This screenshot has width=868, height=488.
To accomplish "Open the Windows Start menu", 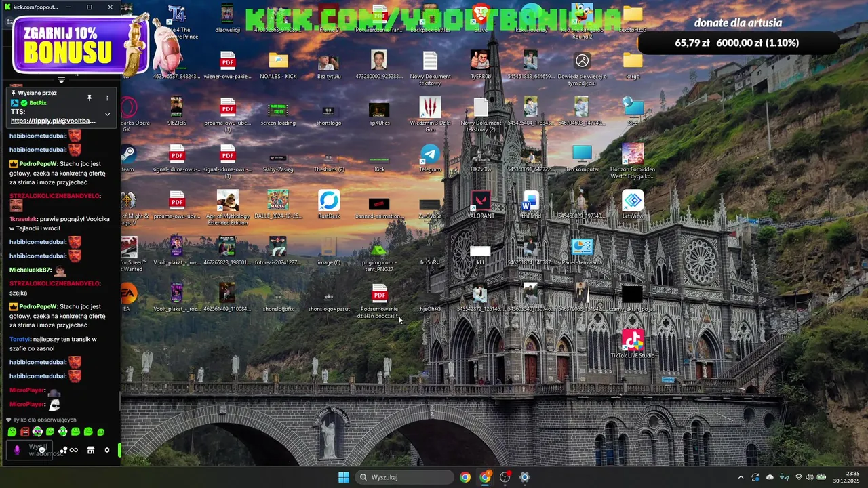I will click(x=344, y=477).
